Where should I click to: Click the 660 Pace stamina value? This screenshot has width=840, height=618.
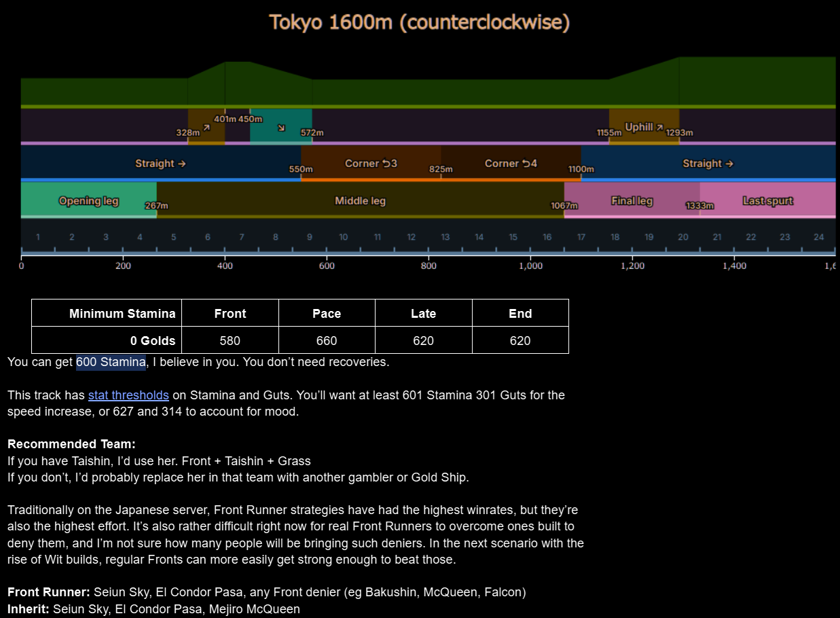click(x=327, y=340)
